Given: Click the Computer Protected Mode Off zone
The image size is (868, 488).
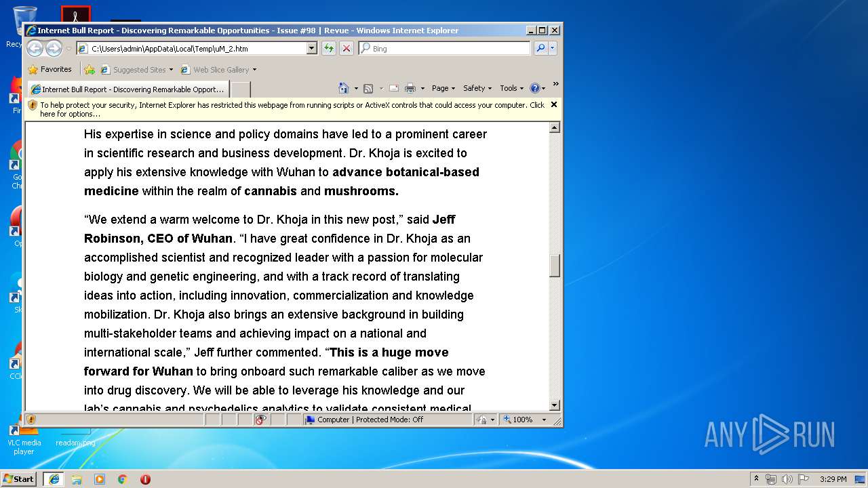Looking at the screenshot, I should [x=387, y=420].
